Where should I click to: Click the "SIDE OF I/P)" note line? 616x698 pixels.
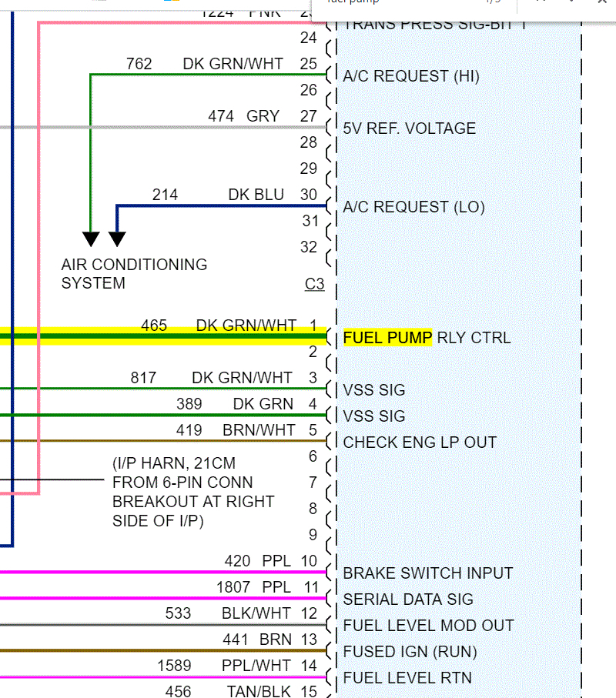(x=158, y=521)
